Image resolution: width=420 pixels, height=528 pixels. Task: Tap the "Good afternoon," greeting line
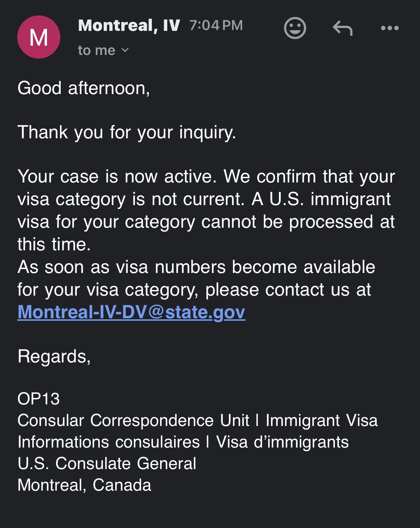(x=84, y=88)
